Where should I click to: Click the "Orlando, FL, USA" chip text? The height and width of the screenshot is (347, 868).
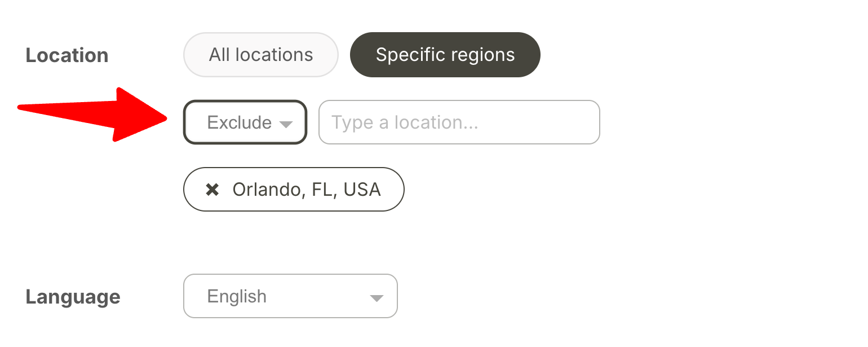(307, 190)
